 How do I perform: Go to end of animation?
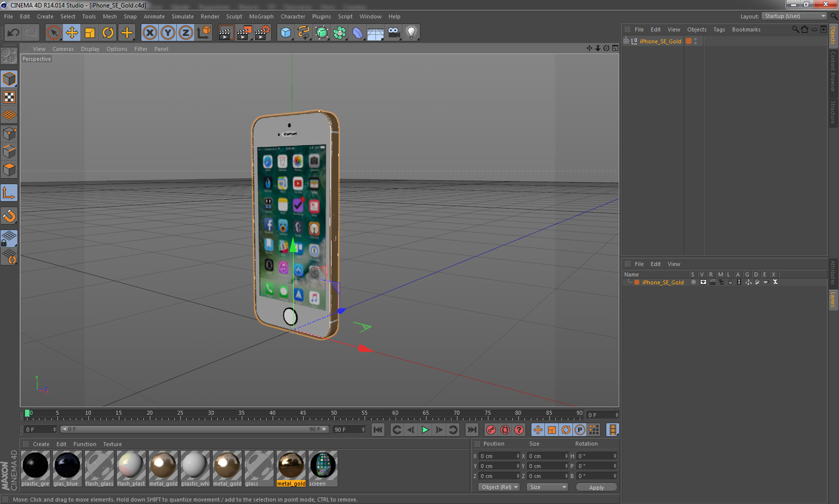click(471, 430)
